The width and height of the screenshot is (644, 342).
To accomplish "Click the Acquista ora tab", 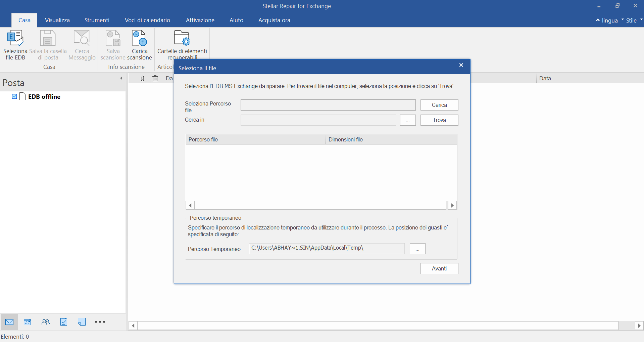I will 274,20.
